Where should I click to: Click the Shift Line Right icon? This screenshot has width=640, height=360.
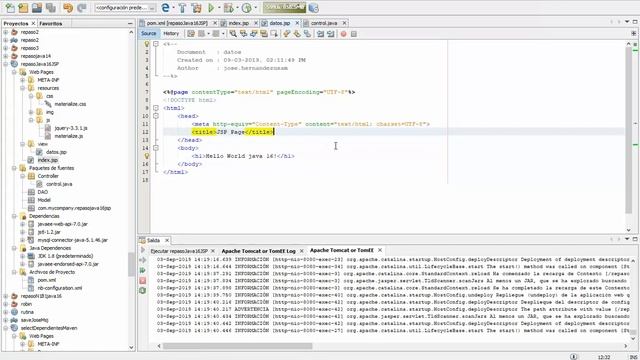point(331,34)
